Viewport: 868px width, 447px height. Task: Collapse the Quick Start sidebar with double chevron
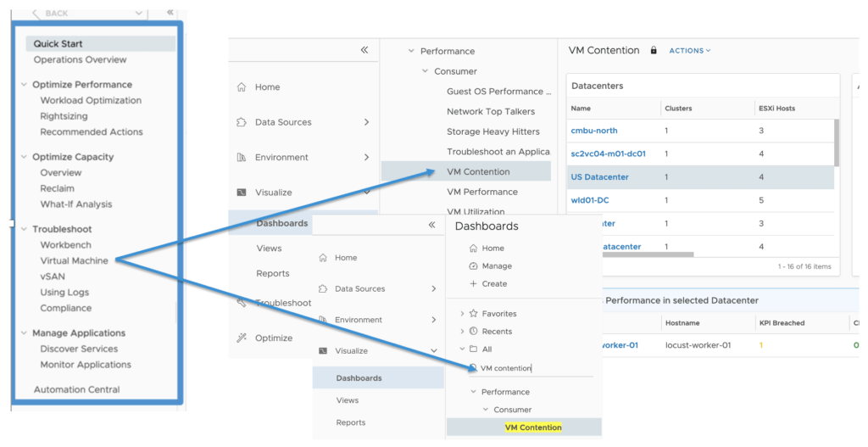[x=170, y=13]
